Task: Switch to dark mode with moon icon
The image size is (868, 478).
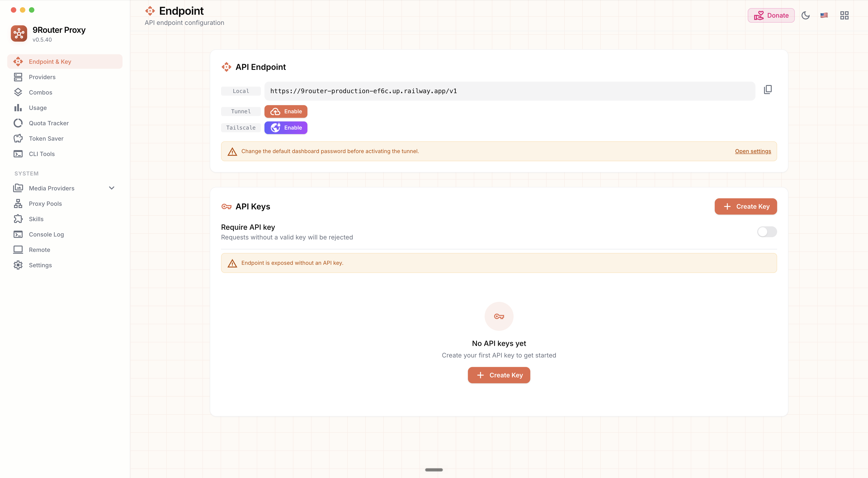Action: pyautogui.click(x=805, y=16)
